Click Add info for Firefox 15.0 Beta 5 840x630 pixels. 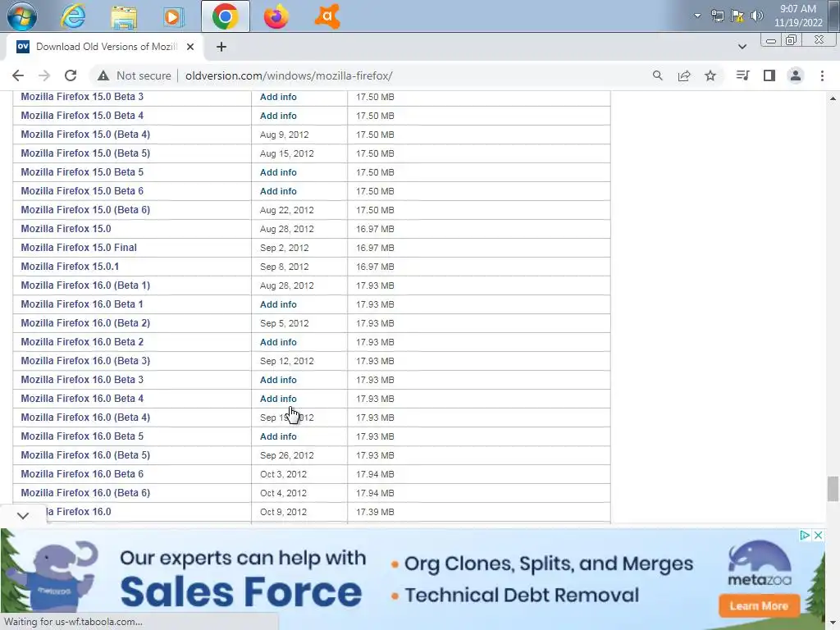click(x=278, y=172)
